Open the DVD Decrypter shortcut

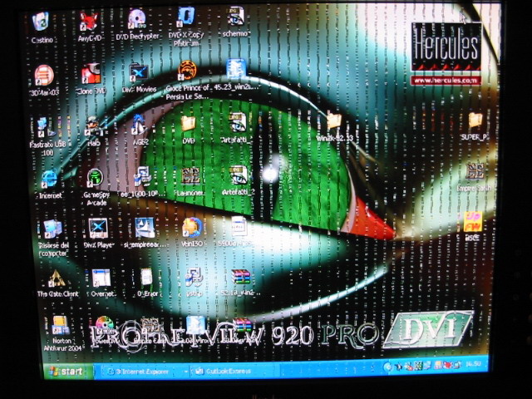click(x=136, y=19)
